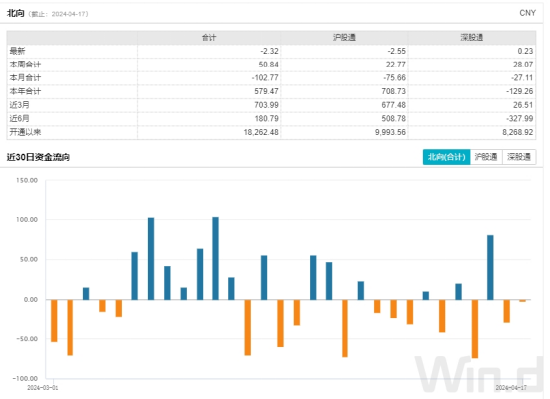Select the 最新 row label
Viewport: 550px width, 399px height.
17,51
